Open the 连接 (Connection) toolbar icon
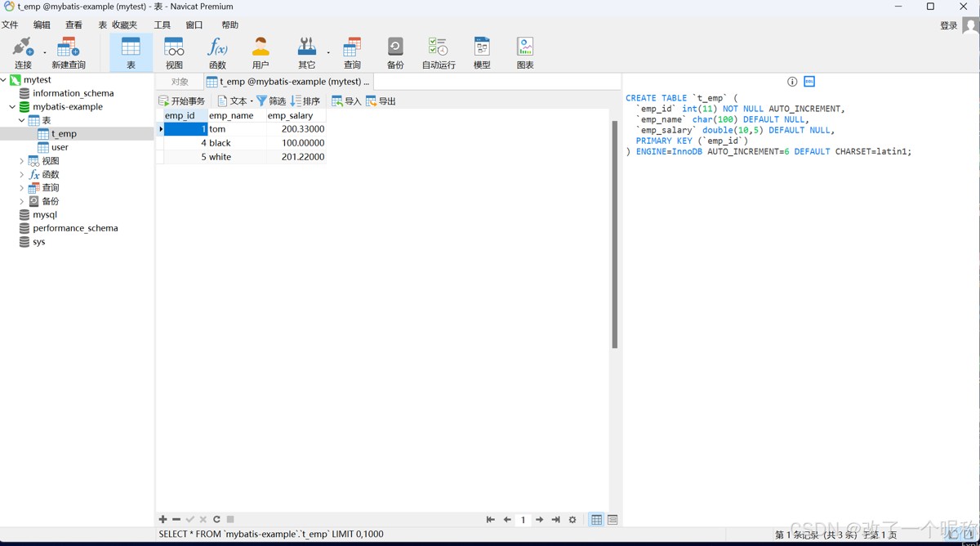The image size is (980, 546). [x=22, y=52]
